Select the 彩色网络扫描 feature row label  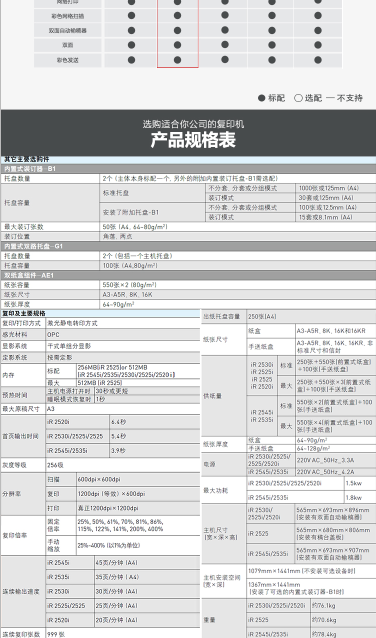click(68, 16)
